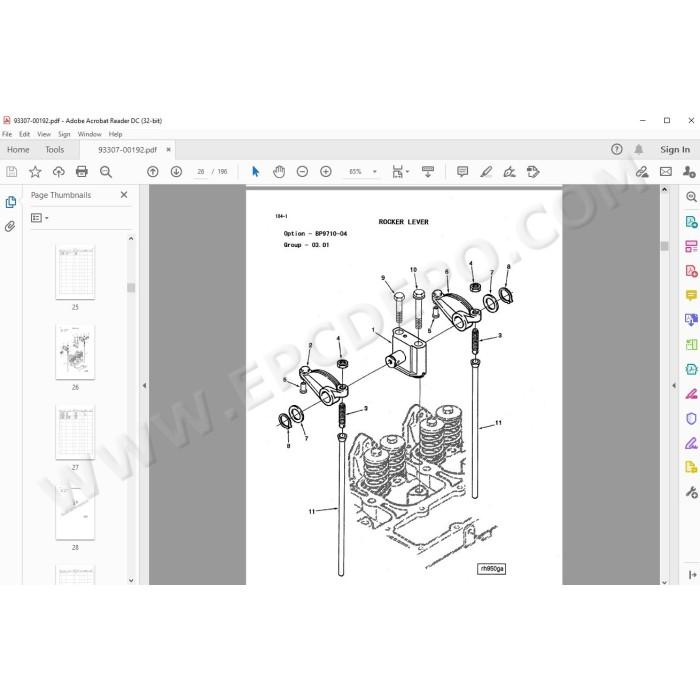Switch to the Home tab
This screenshot has width=700, height=700.
pos(18,150)
